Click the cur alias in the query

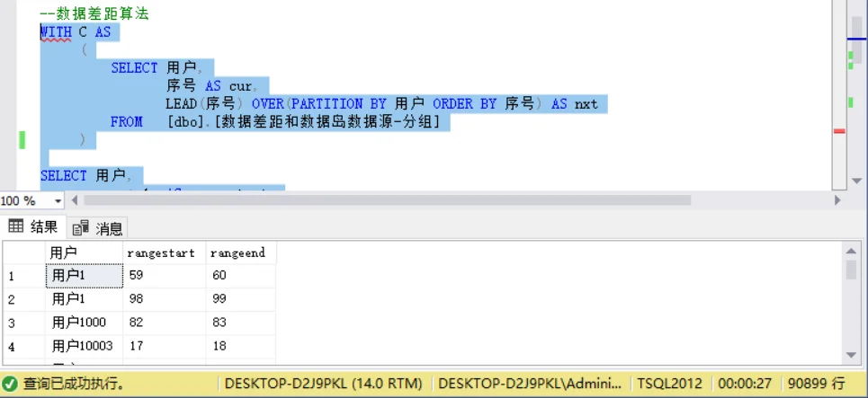point(241,86)
